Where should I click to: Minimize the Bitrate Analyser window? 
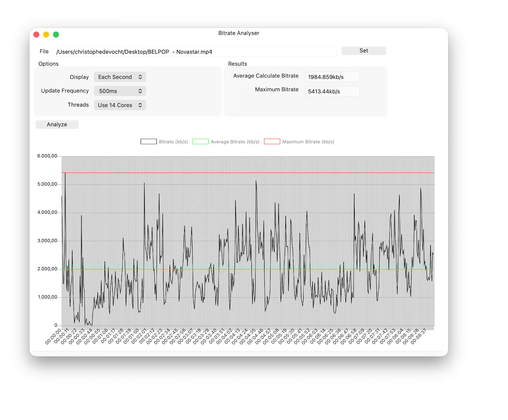click(x=46, y=35)
